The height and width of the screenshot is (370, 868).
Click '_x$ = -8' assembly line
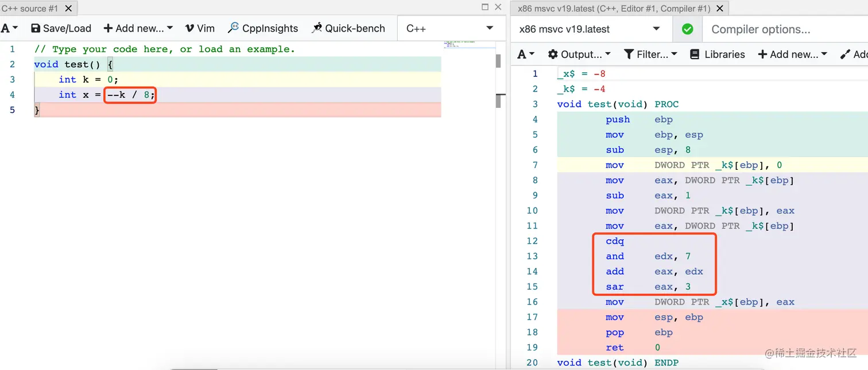click(x=581, y=73)
